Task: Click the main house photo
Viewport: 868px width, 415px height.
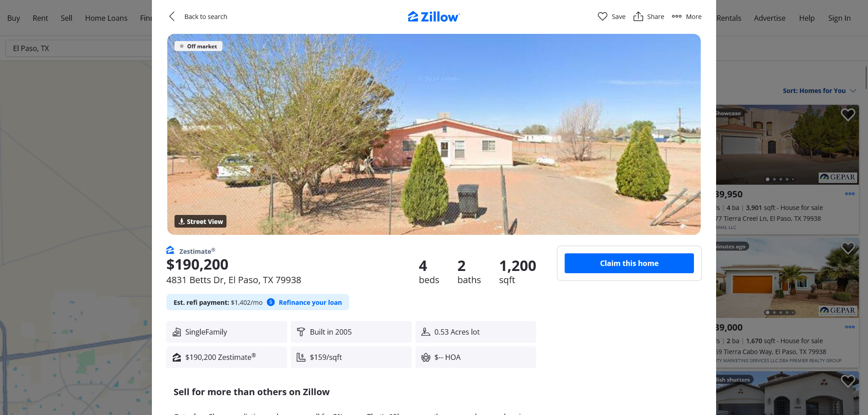Action: [x=434, y=134]
